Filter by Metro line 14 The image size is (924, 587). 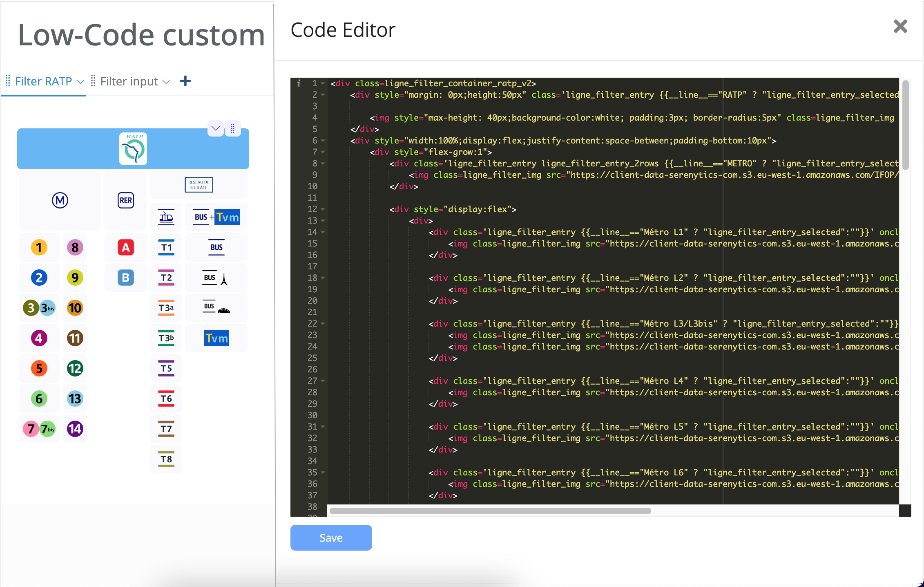pos(75,429)
